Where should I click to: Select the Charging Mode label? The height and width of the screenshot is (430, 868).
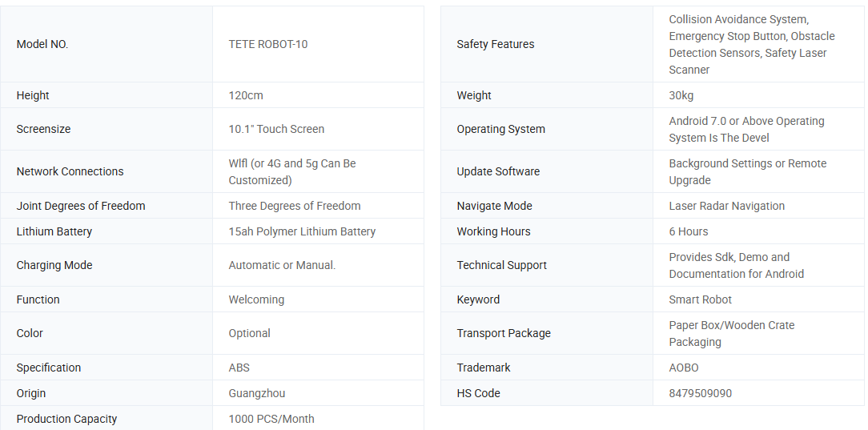tap(54, 265)
